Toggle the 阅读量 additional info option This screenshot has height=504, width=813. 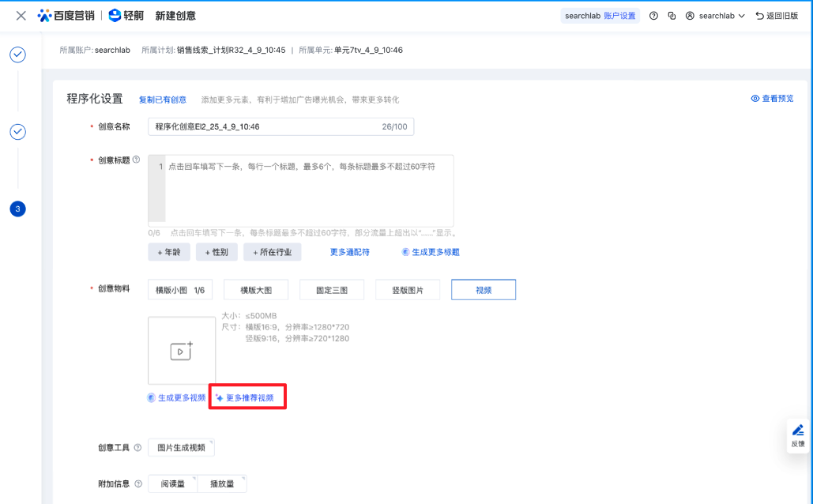[172, 483]
